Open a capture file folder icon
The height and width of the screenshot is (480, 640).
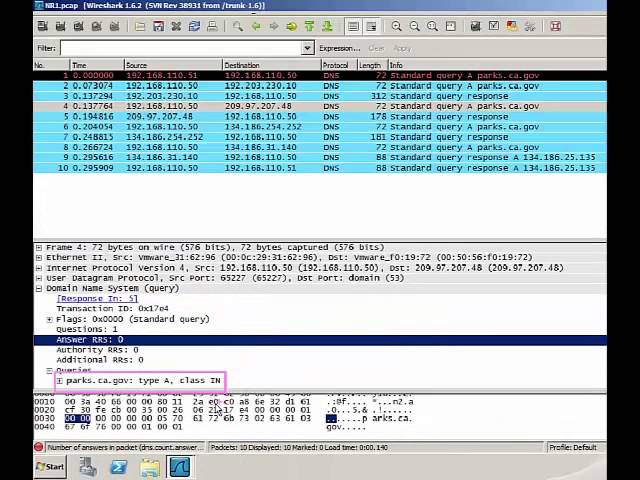(140, 27)
